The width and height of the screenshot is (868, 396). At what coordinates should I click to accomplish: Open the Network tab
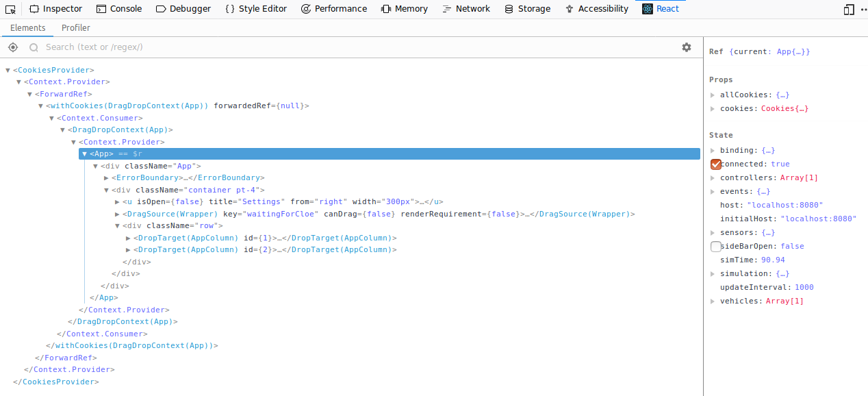pyautogui.click(x=466, y=9)
